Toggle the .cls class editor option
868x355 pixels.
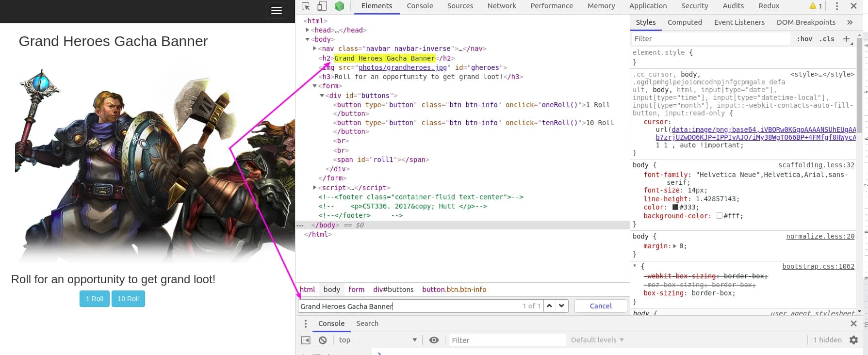coord(827,39)
